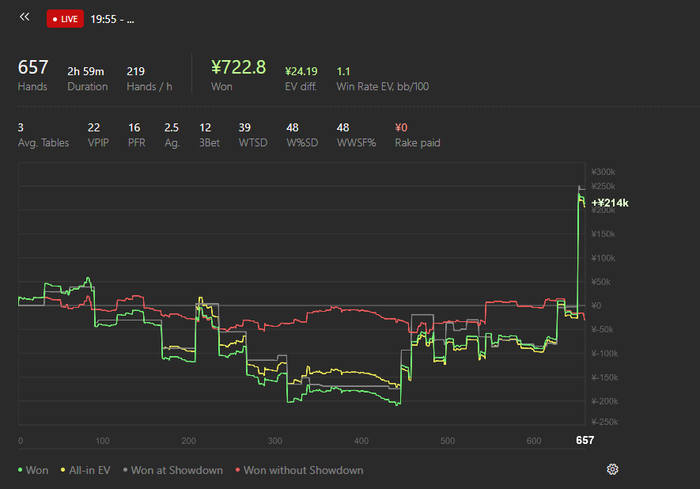The width and height of the screenshot is (700, 489).
Task: Click the ¥0 Rake paid stat
Action: (417, 135)
